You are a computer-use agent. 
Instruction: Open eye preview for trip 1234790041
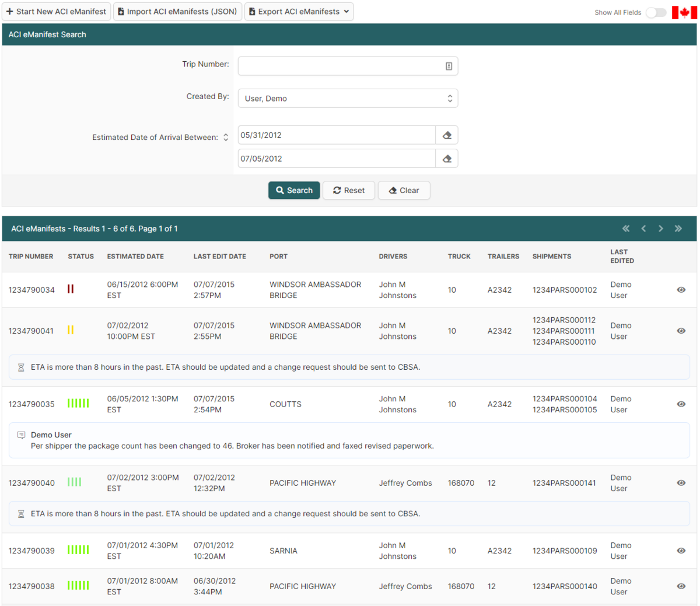tap(681, 331)
